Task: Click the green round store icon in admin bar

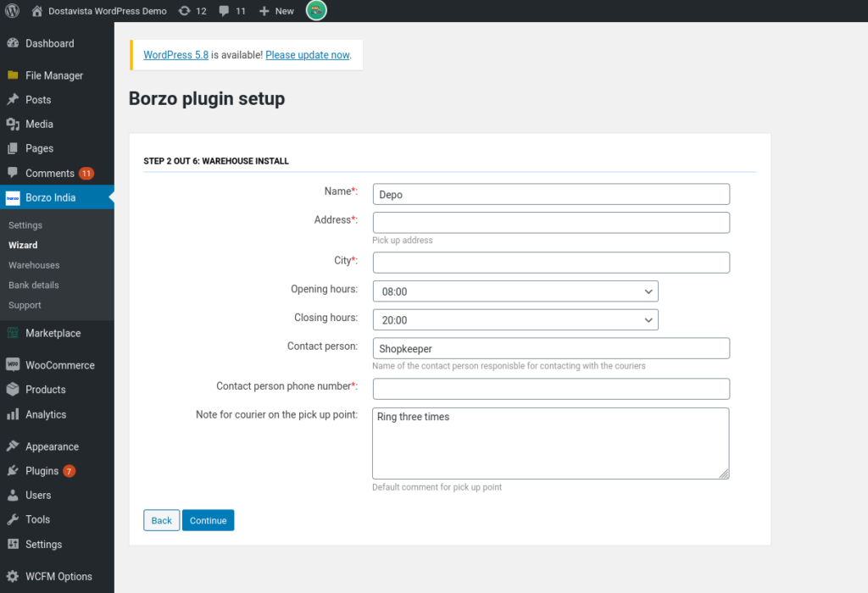Action: pyautogui.click(x=316, y=10)
